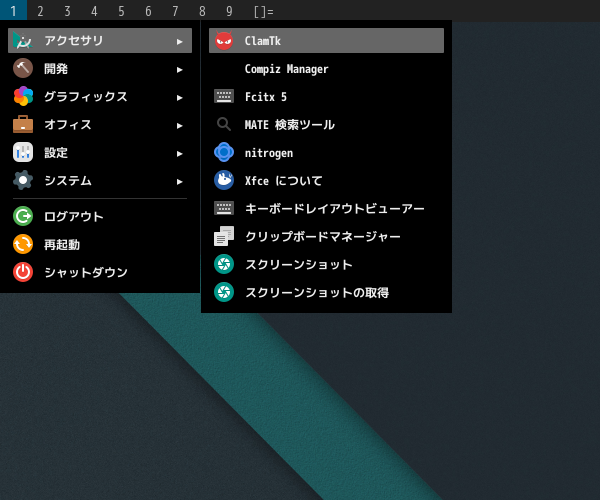The width and height of the screenshot is (600, 500).
Task: Switch to workspace tag 5
Action: coord(121,11)
